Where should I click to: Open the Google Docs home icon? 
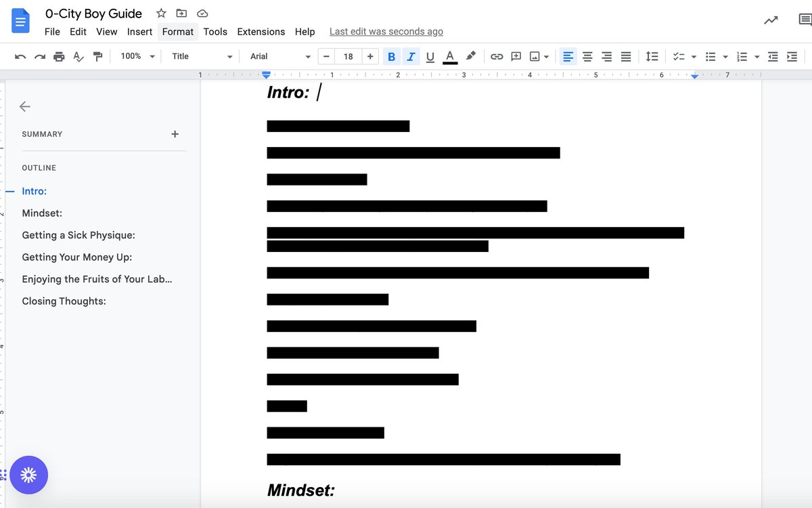[x=20, y=21]
